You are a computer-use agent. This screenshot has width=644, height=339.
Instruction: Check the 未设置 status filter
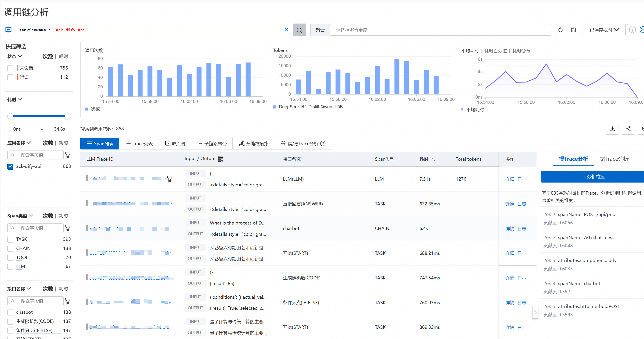10,68
